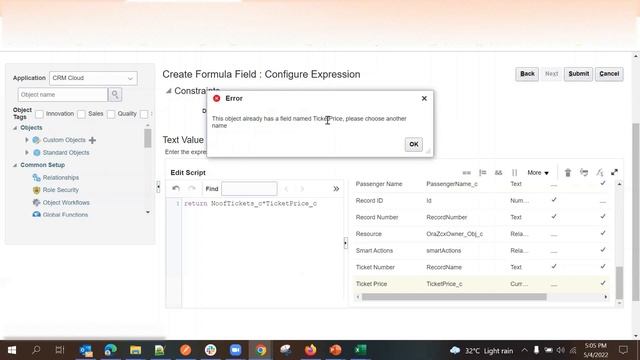Screen dimensions: 640x360
Task: Insert the != not-equals operator
Action: (482, 173)
